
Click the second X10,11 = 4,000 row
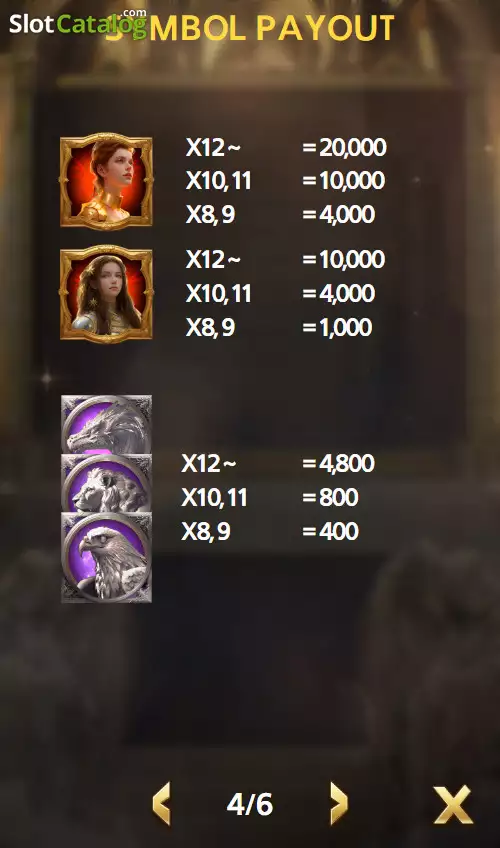point(281,294)
